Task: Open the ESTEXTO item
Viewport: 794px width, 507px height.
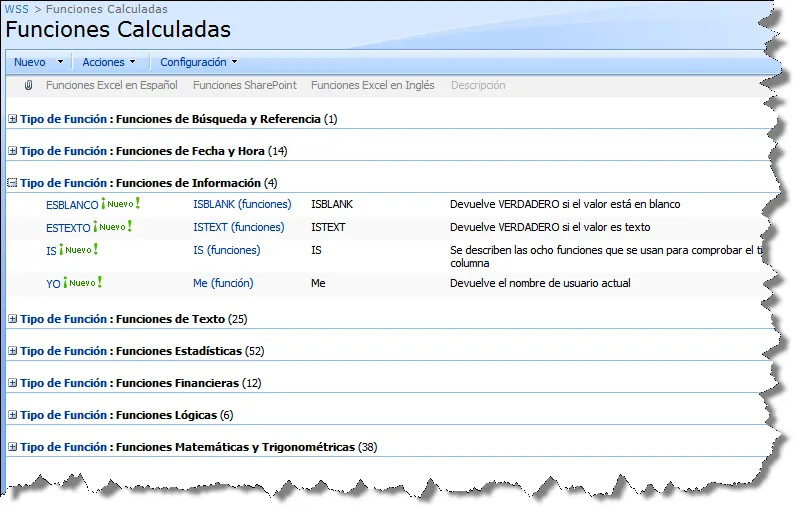Action: click(x=68, y=228)
